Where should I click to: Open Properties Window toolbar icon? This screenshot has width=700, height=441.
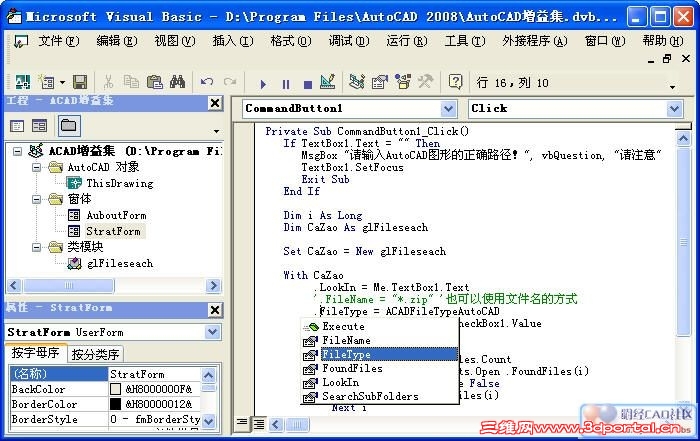click(x=380, y=82)
